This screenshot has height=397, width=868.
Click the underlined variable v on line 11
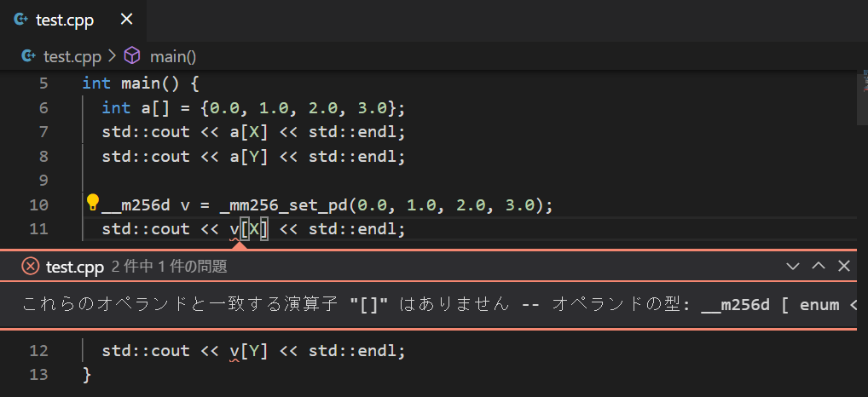(234, 228)
